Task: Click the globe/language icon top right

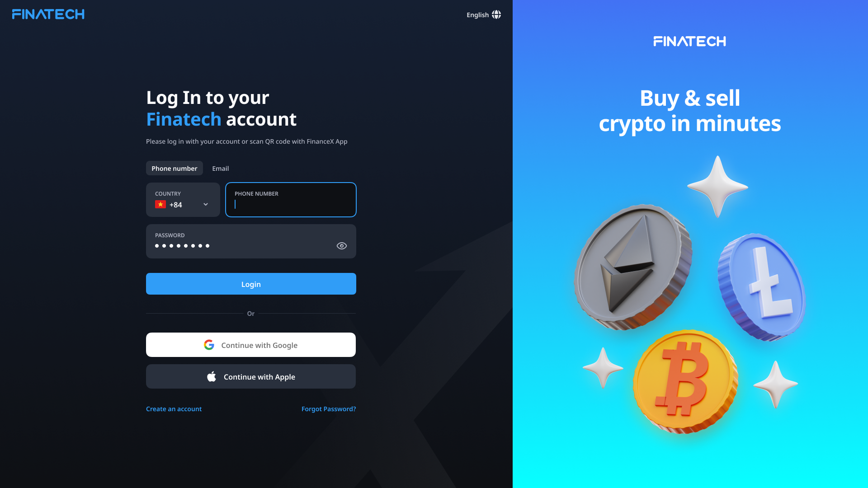Action: click(x=496, y=14)
